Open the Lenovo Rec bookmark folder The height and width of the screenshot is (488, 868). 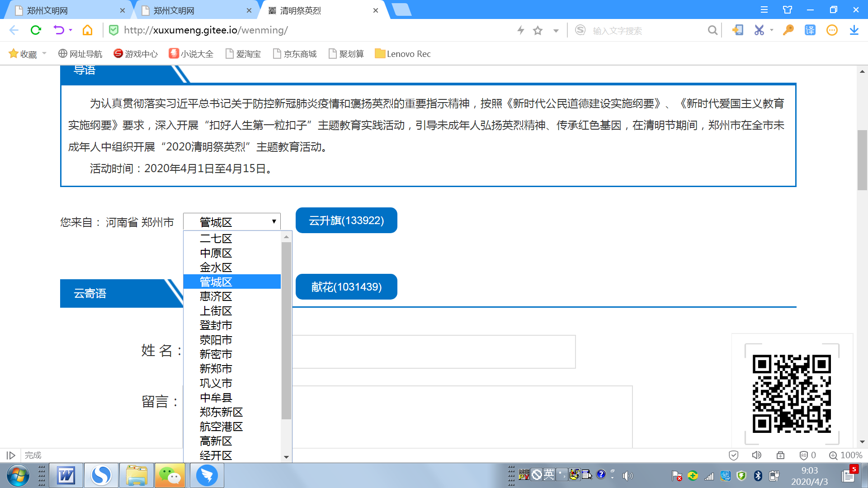coord(403,54)
